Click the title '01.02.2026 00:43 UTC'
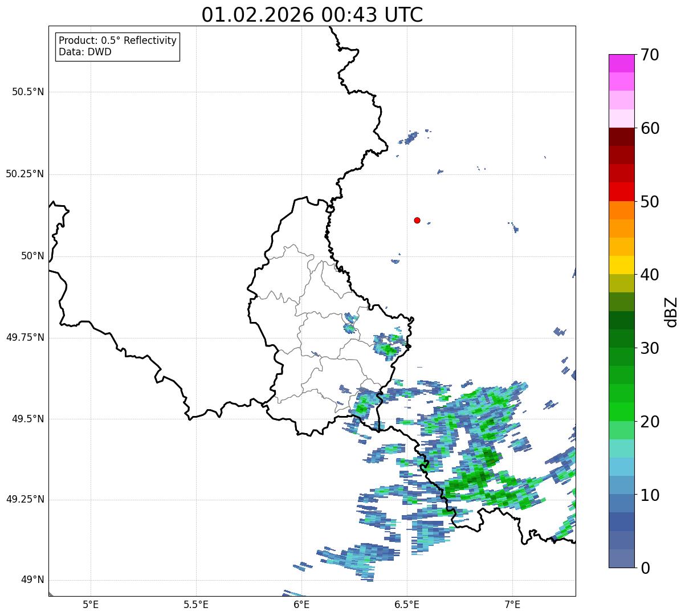685x616 pixels. [x=312, y=15]
